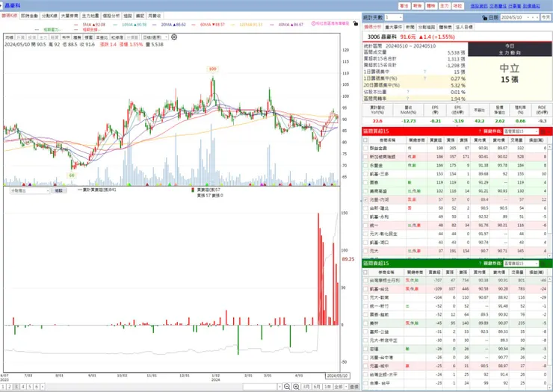Screen dimensions: 553x392
Task: Toggle the 均線 chart overlay button
Action: (9, 37)
